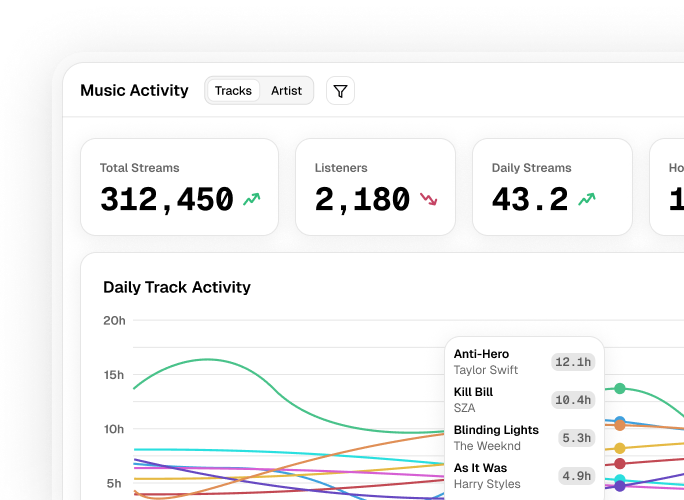Switch to the Artist tab

pos(286,91)
